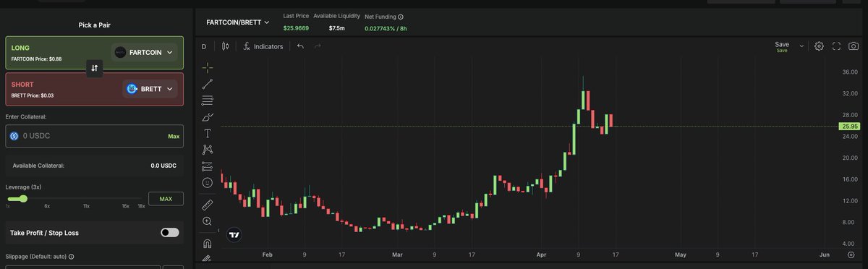Redo the last chart action
This screenshot has height=269, width=868.
318,46
